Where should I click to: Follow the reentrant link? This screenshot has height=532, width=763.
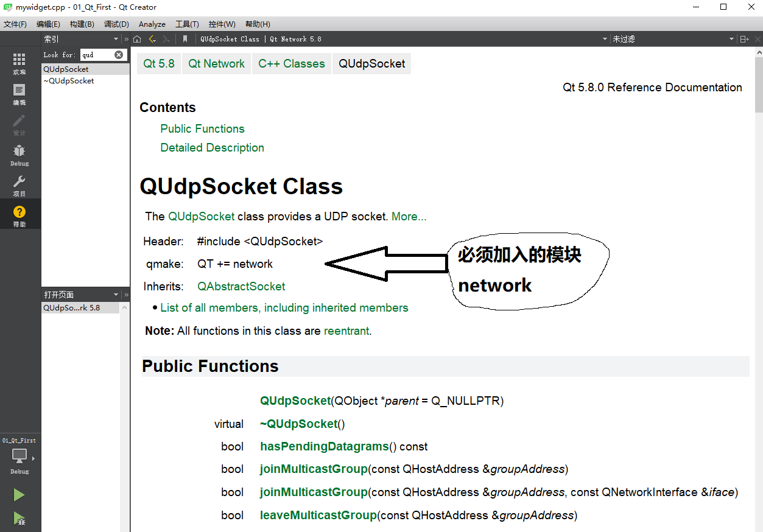(346, 331)
